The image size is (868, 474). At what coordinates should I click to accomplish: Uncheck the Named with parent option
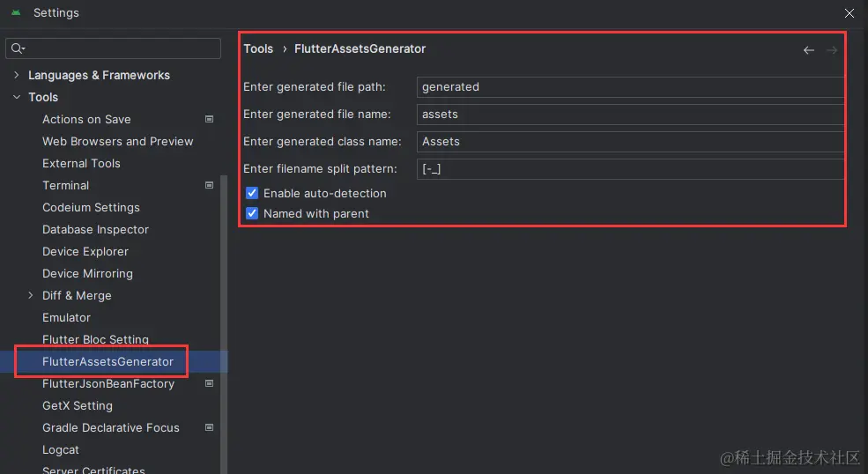click(x=252, y=214)
